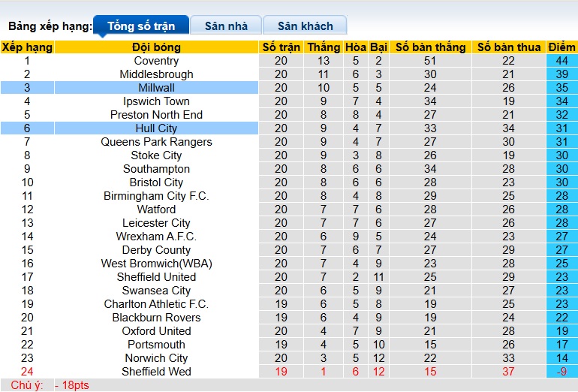This screenshot has width=578, height=392.
Task: Click Sheffield Wed in last row
Action: 156,372
